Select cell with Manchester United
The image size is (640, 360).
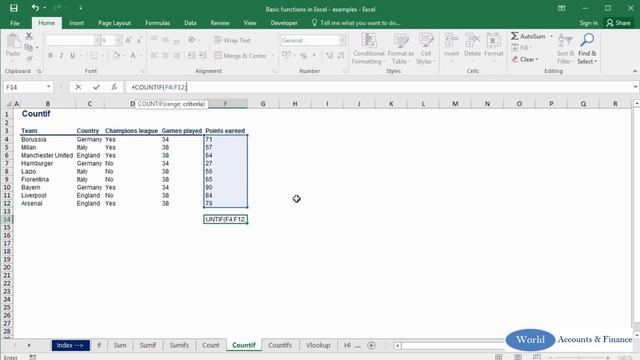pos(47,156)
